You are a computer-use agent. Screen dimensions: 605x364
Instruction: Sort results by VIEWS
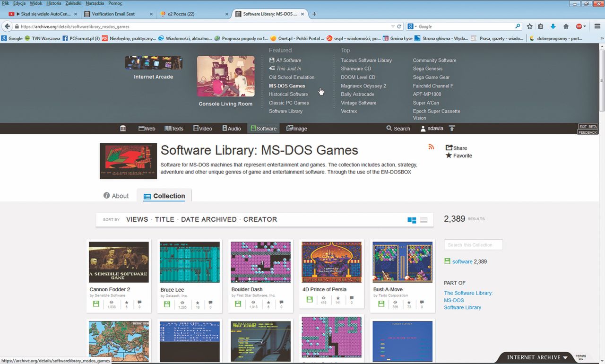137,219
